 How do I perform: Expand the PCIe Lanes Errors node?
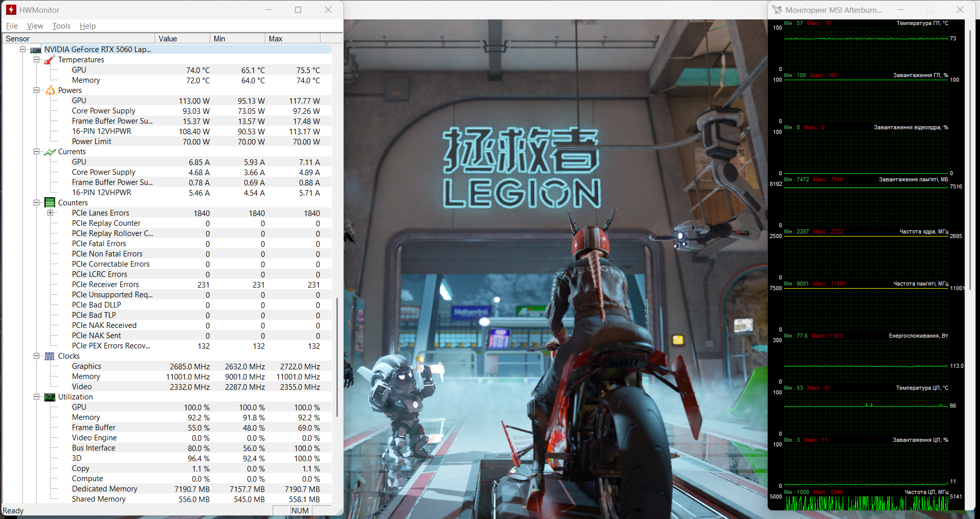(x=51, y=213)
